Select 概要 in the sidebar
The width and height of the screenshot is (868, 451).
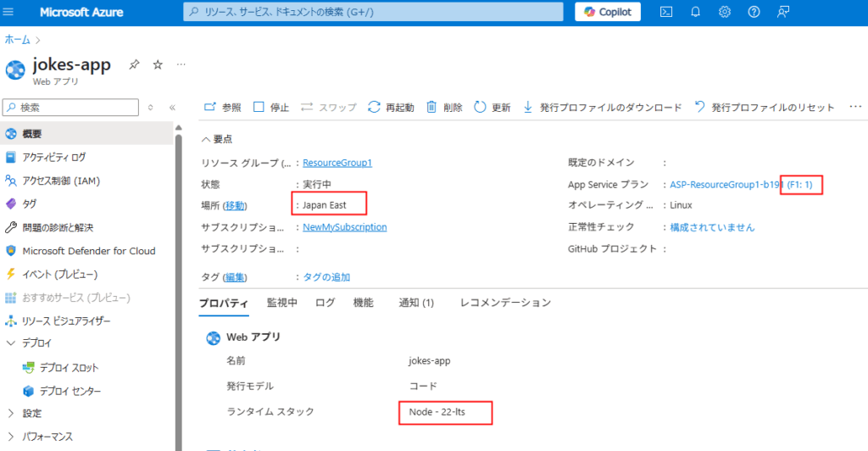click(86, 133)
